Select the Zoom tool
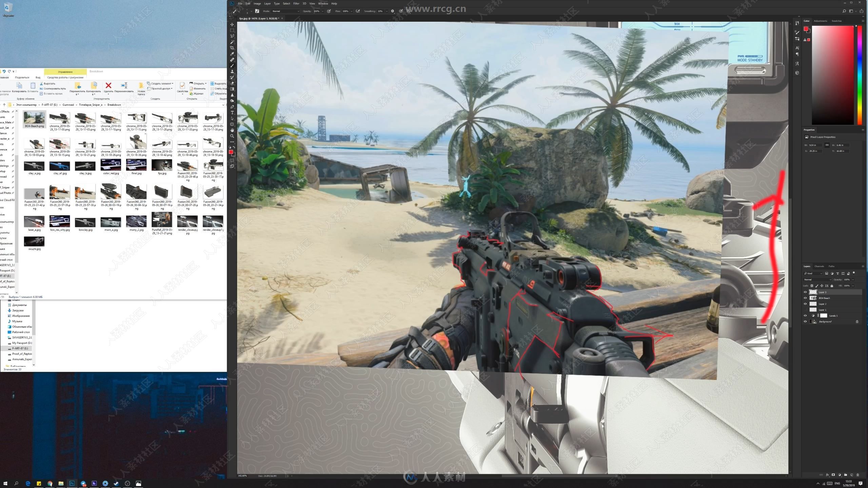 click(232, 136)
